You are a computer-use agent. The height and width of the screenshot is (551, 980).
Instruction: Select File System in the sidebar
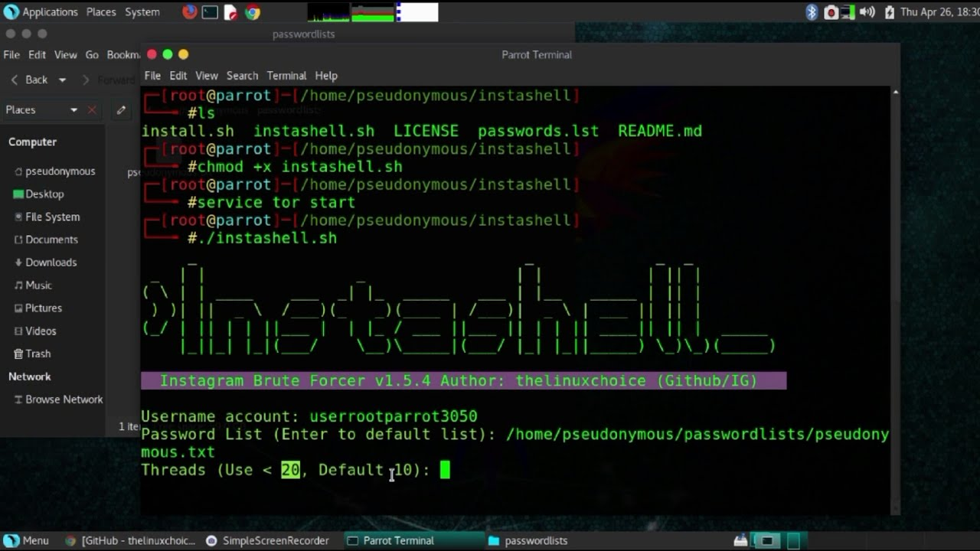click(x=46, y=217)
